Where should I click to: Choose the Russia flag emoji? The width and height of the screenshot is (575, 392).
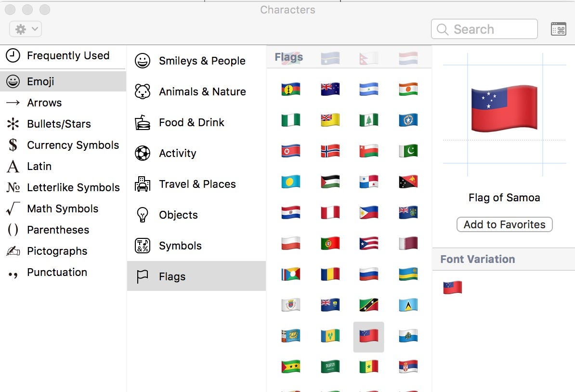point(369,274)
